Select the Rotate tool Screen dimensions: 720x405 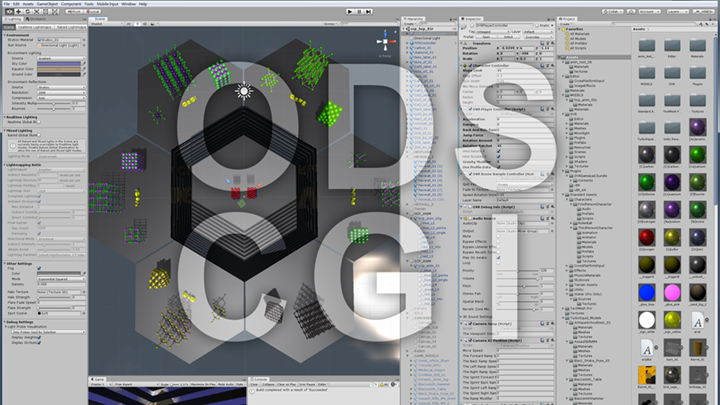point(28,11)
